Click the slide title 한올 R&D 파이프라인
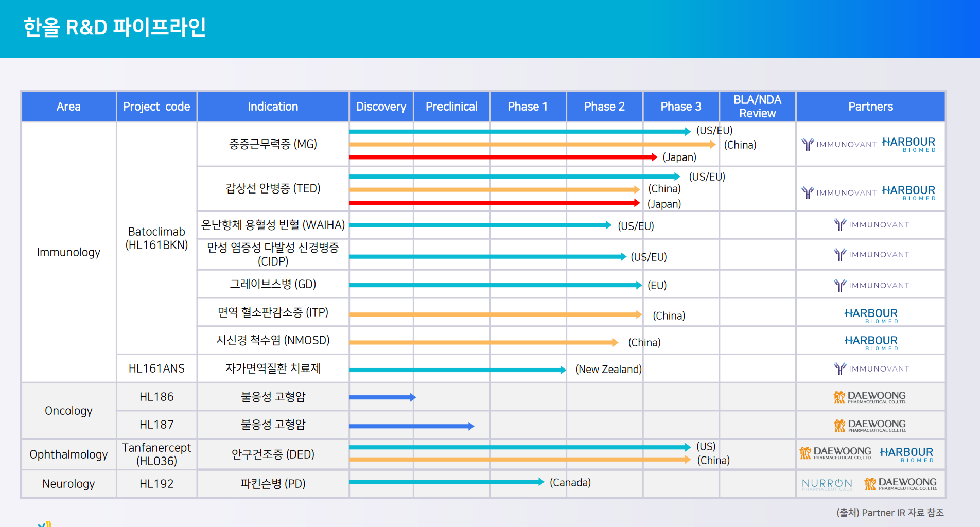The image size is (980, 527). coord(115,27)
